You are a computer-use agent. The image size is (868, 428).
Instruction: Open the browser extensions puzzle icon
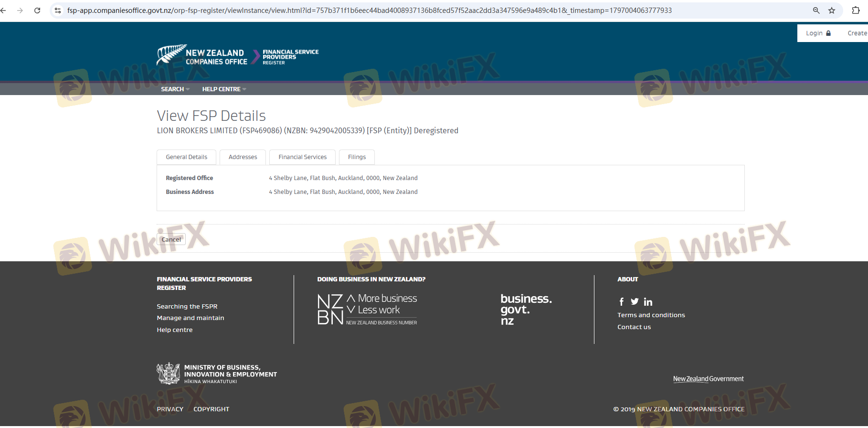(x=856, y=11)
